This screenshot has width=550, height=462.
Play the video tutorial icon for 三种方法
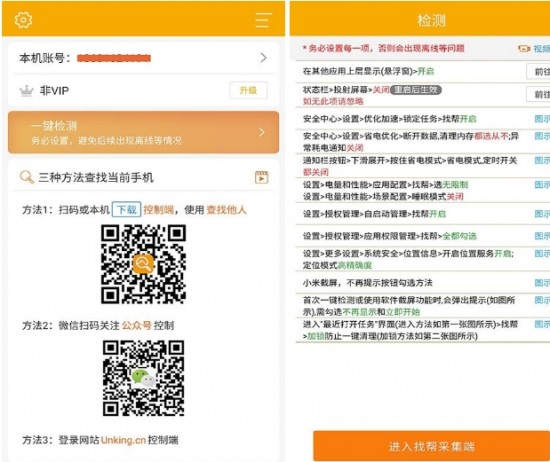(x=261, y=178)
